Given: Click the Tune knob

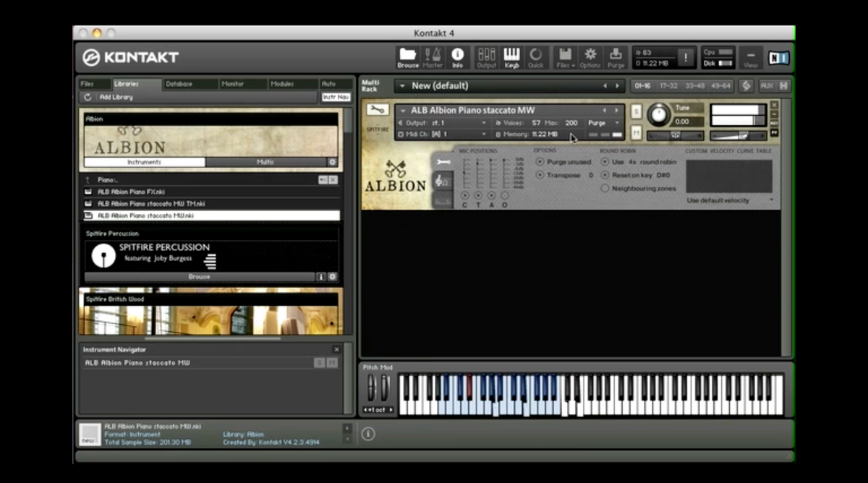Looking at the screenshot, I should click(x=658, y=114).
